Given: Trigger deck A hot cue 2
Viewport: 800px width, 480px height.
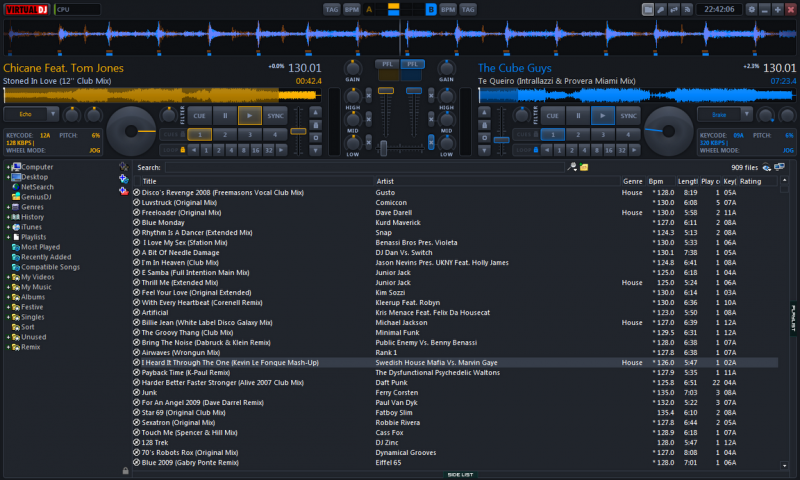Looking at the screenshot, I should click(224, 135).
